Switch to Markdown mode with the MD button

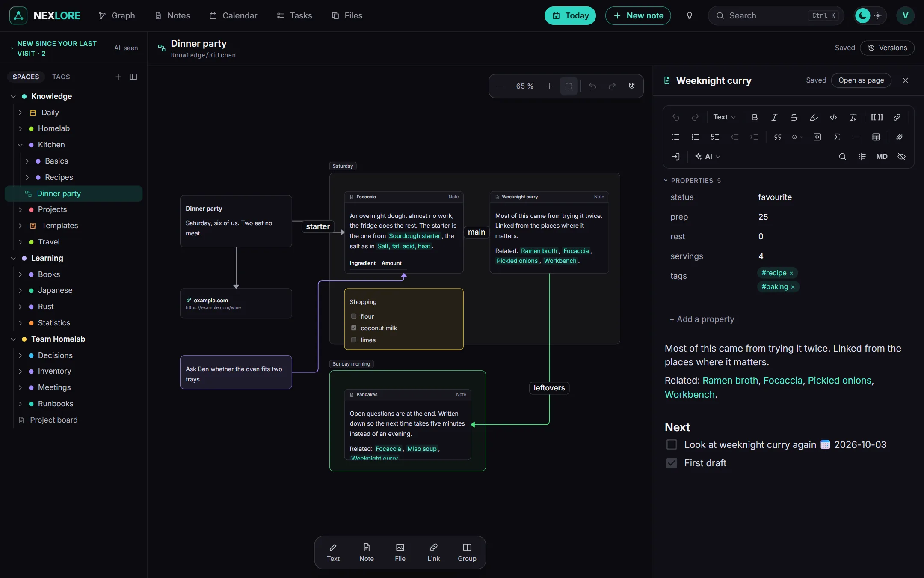882,157
